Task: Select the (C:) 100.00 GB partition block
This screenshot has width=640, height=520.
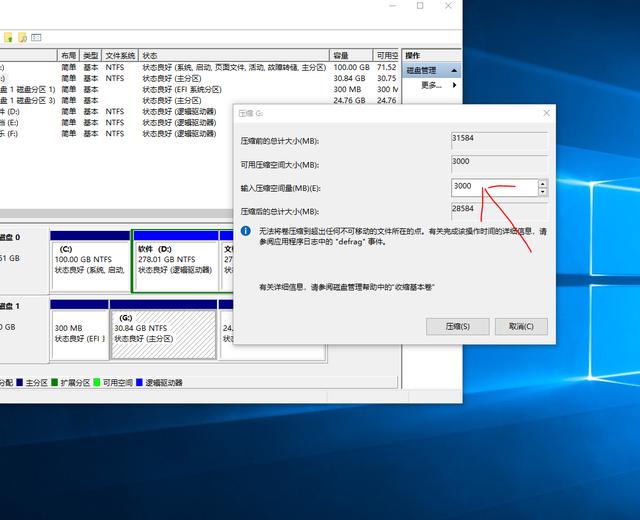Action: click(91, 261)
